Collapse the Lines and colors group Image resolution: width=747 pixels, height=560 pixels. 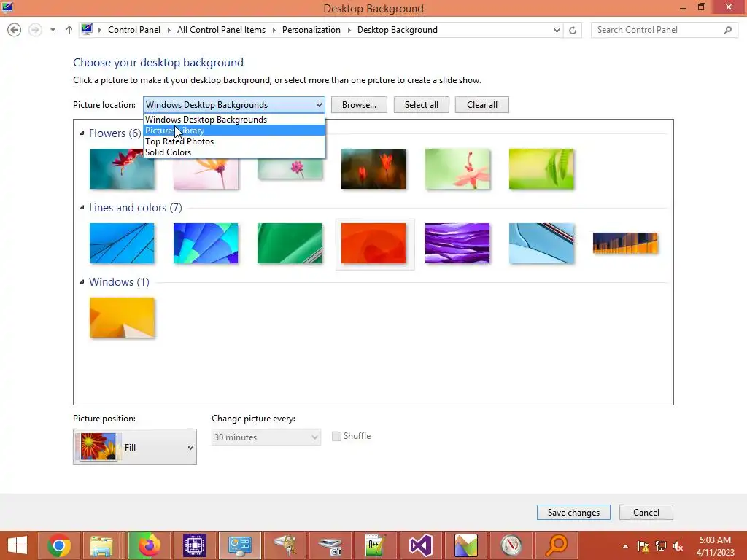[x=82, y=208]
